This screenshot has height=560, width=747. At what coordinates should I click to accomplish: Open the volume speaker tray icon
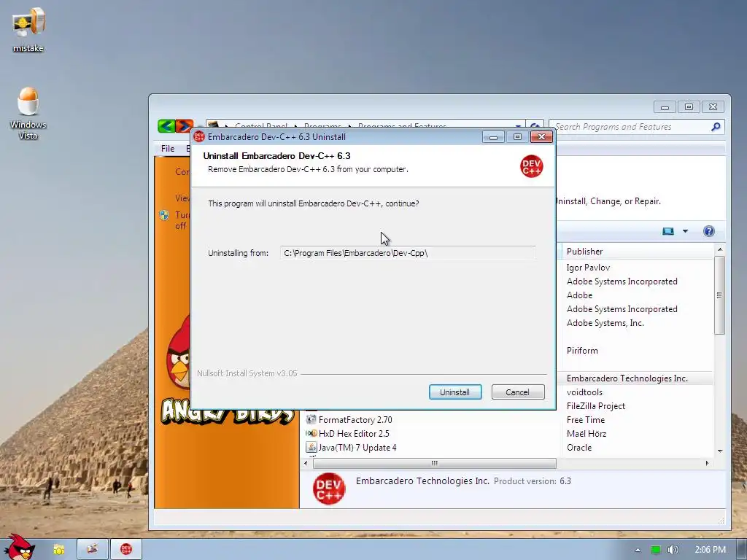[673, 550]
